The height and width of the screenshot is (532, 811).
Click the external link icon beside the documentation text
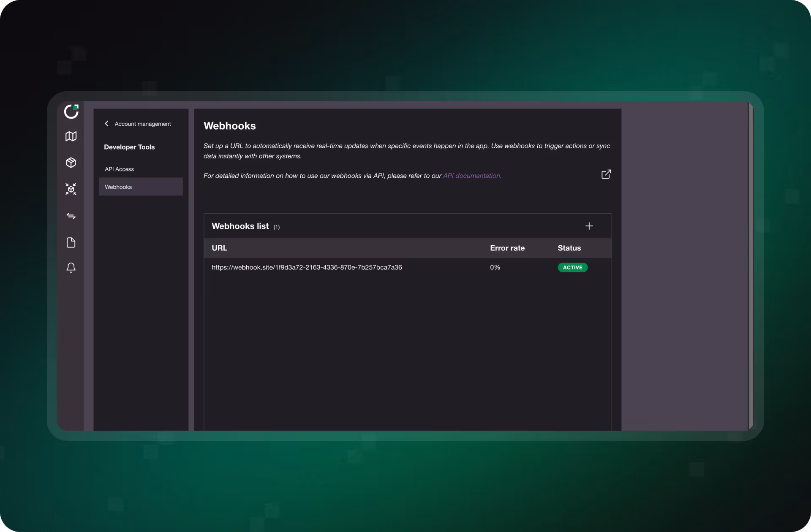[606, 174]
